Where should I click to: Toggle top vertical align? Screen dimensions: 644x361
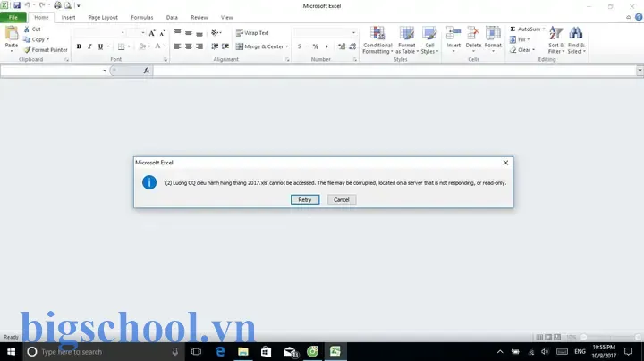[177, 33]
